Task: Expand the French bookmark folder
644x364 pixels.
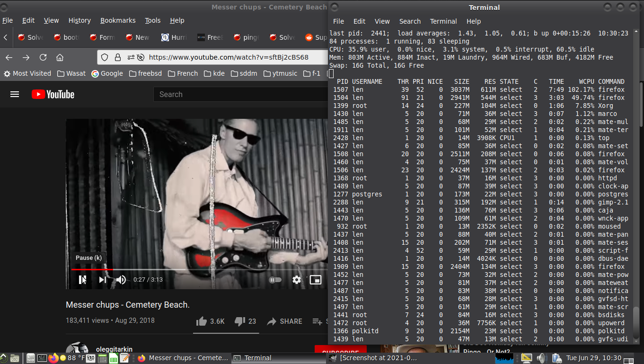Action: (x=183, y=73)
